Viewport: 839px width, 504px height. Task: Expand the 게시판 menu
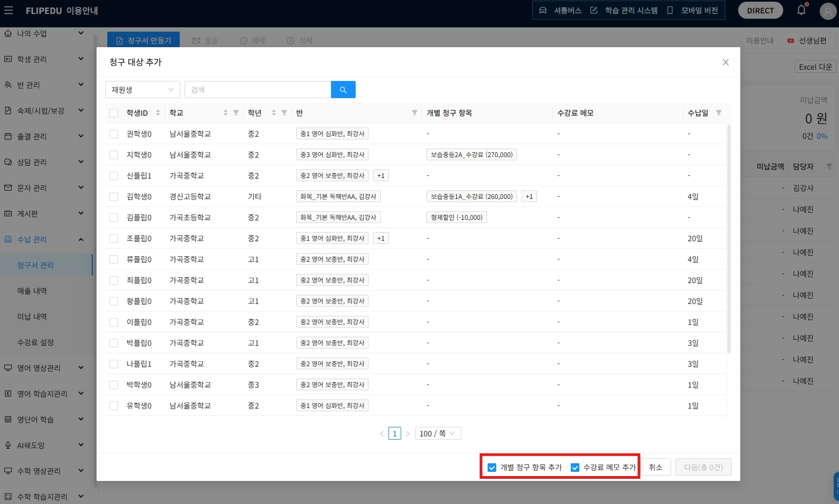[x=81, y=213]
